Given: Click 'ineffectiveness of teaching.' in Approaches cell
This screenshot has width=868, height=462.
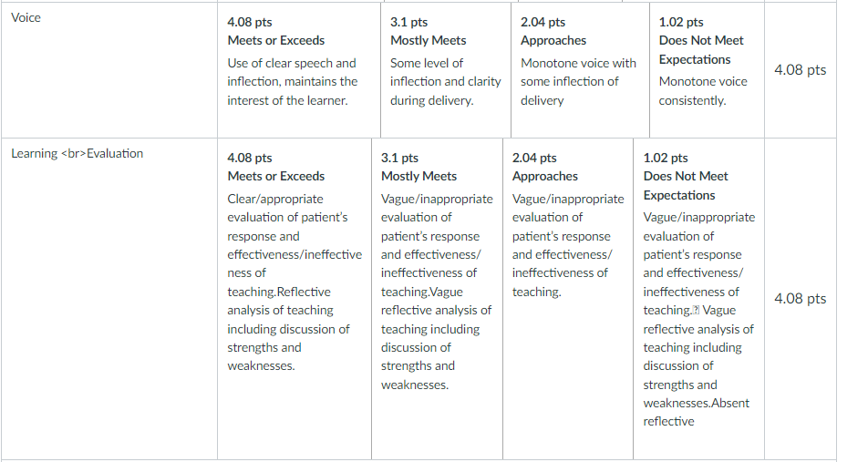Looking at the screenshot, I should 560,282.
